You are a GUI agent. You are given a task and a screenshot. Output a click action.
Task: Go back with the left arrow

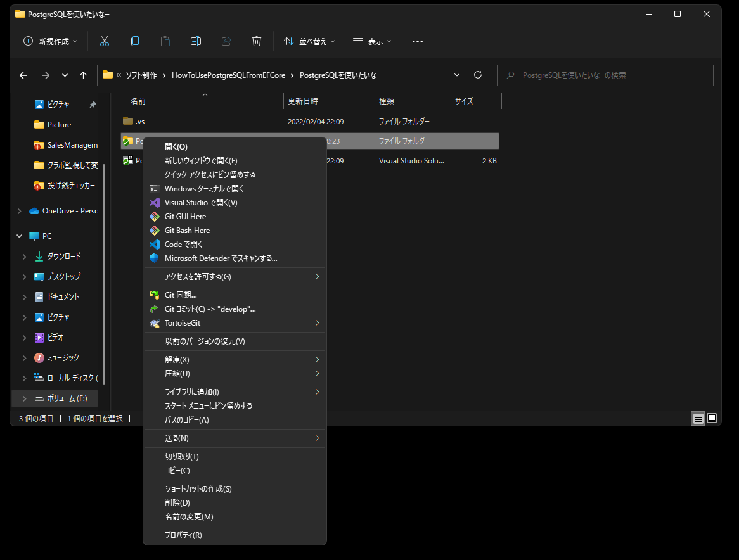(x=23, y=75)
